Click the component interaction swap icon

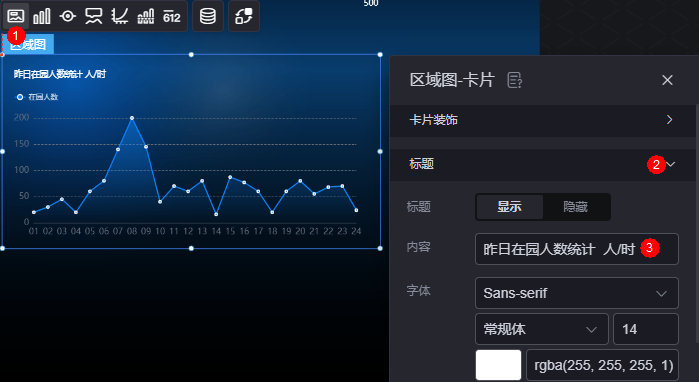click(x=244, y=16)
